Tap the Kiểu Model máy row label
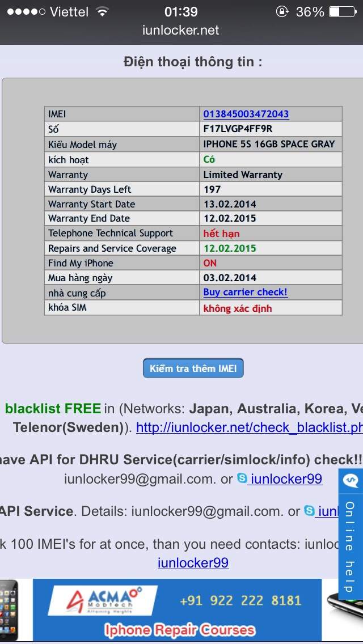Viewport: 363px width, 644px height. pos(82,145)
